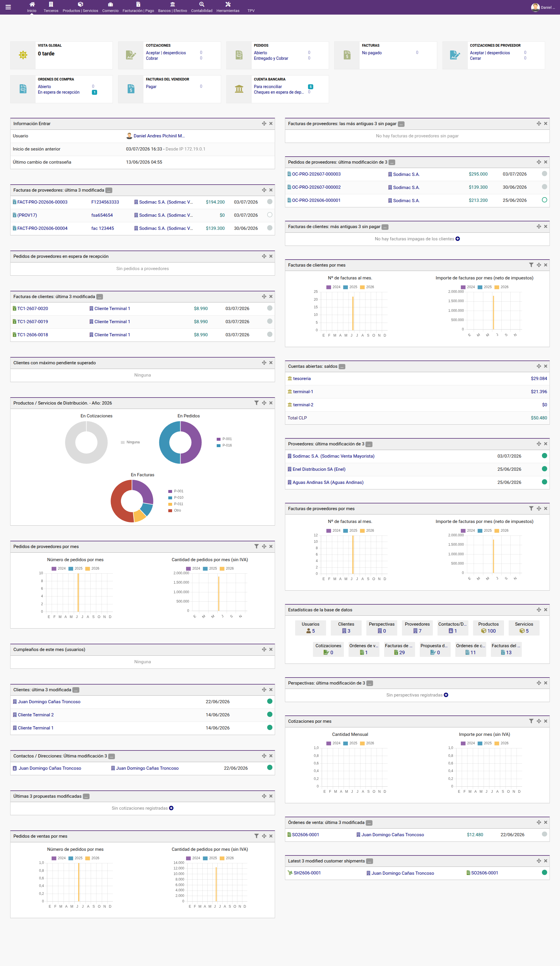
Task: Open supplier order OC-PRO-202607-000003
Action: pyautogui.click(x=316, y=174)
